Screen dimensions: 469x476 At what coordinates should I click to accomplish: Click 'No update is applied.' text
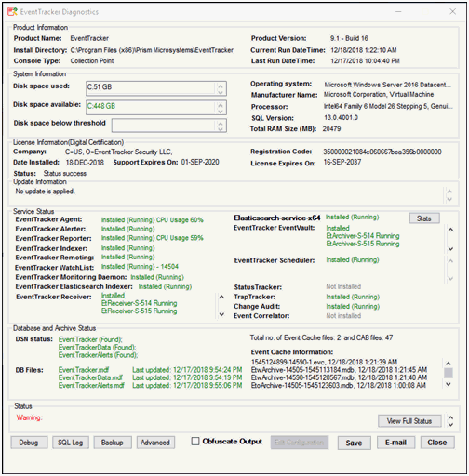[45, 192]
